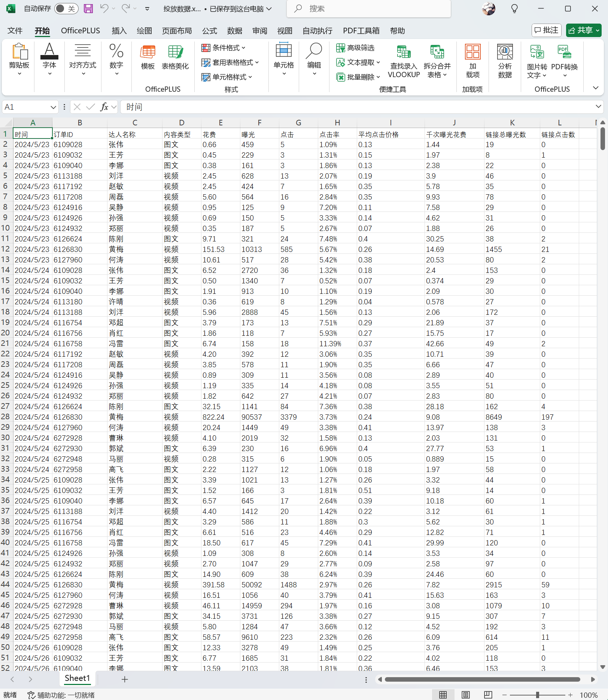Switch to Page Layout view in status bar
Screen dimensions: 608x700
(x=465, y=695)
